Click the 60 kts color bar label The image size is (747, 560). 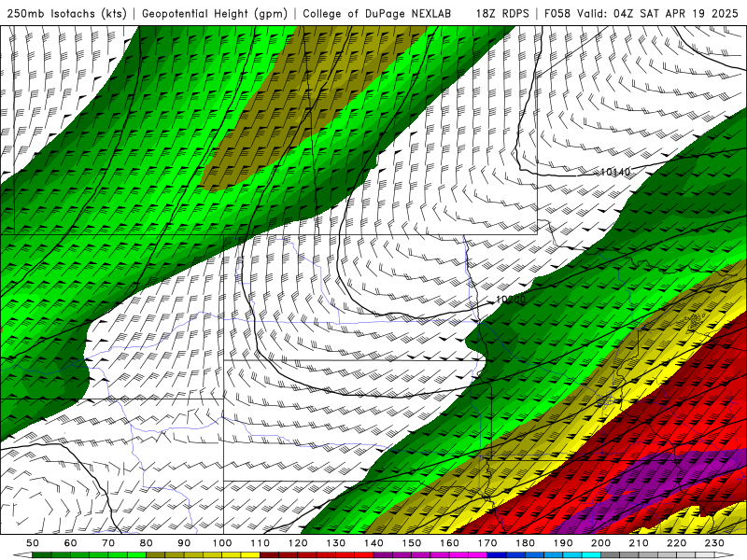[71, 543]
